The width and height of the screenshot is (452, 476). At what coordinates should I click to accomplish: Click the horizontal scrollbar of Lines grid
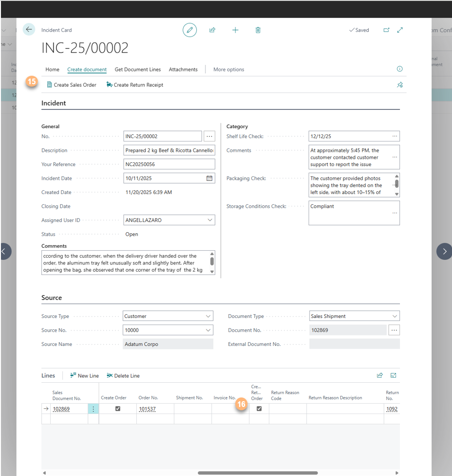pyautogui.click(x=258, y=473)
